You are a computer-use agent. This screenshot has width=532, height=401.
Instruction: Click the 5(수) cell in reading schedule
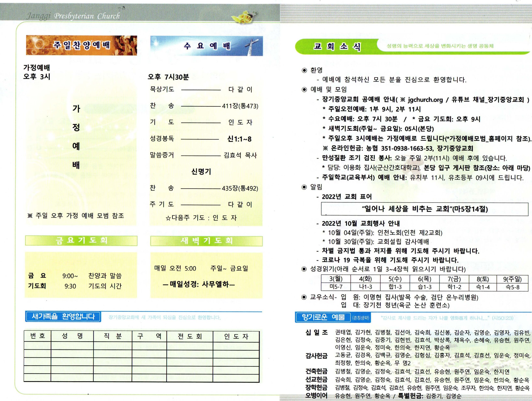click(395, 279)
